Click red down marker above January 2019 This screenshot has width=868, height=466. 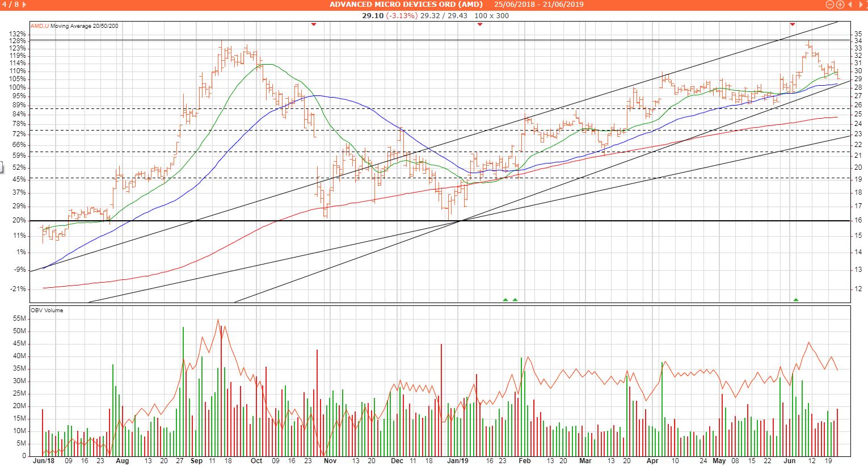point(480,24)
